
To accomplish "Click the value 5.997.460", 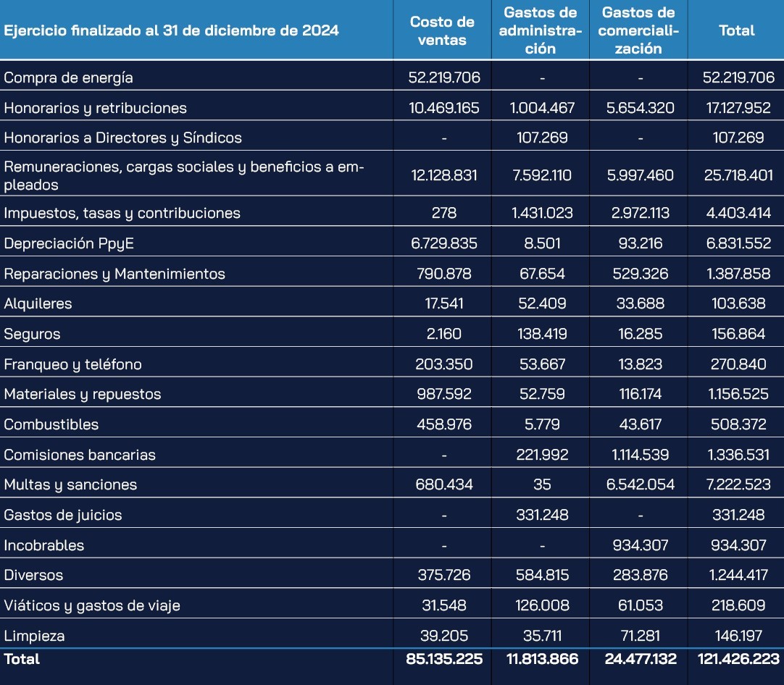I will tap(640, 175).
